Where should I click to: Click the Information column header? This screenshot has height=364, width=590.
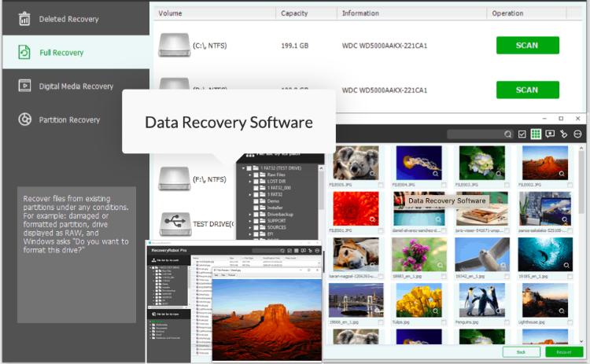pos(411,13)
